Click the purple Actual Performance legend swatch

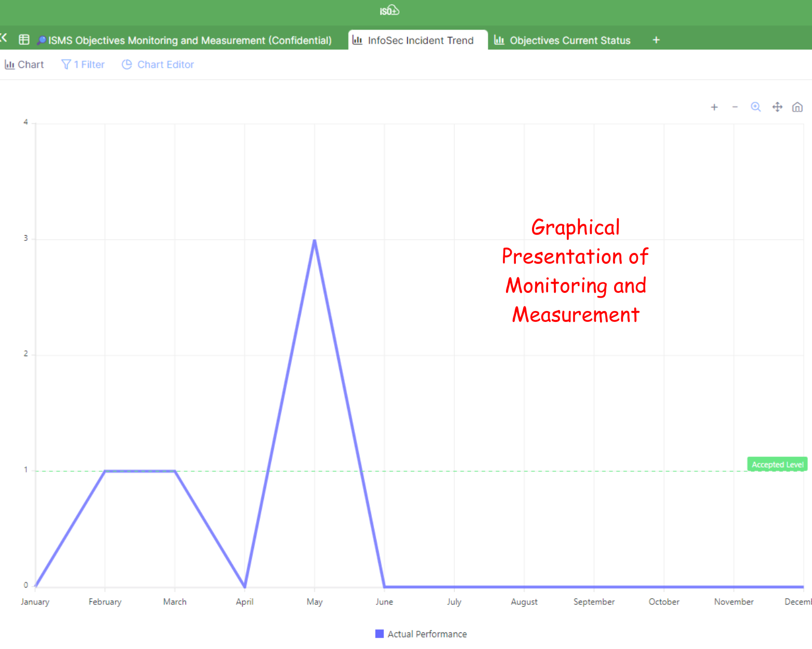[379, 634]
